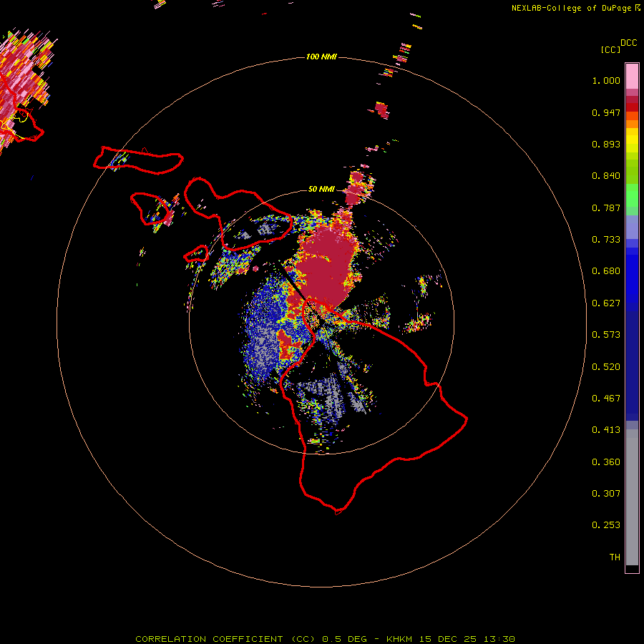Click the 0.413 color scale value

point(606,430)
